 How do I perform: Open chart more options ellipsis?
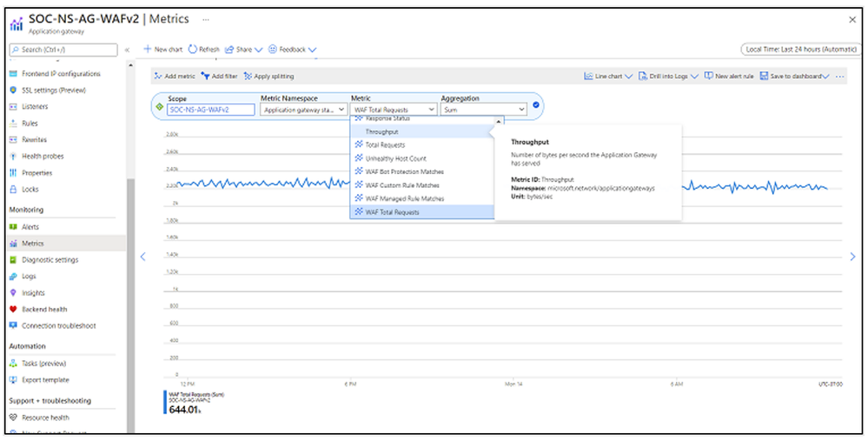point(840,77)
